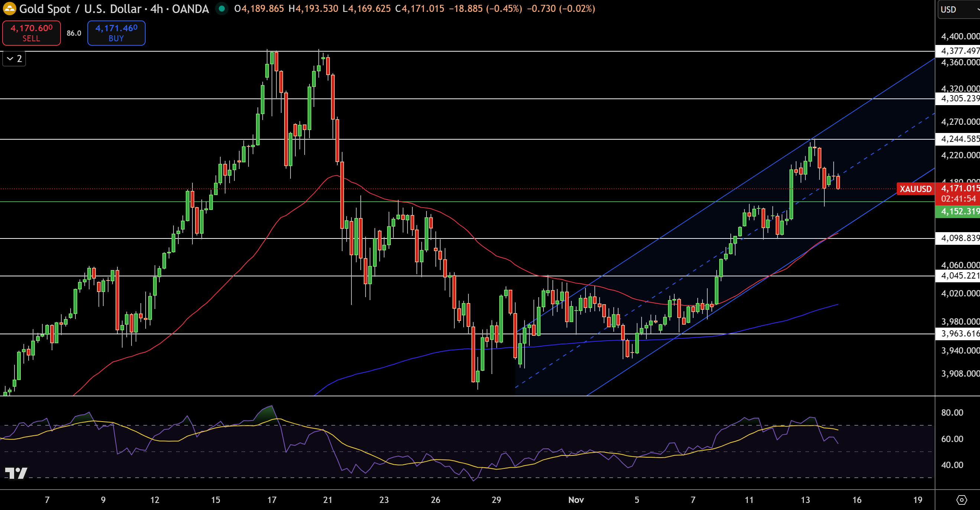Viewport: 980px width, 510px height.
Task: Click the green market status dot
Action: [x=222, y=9]
